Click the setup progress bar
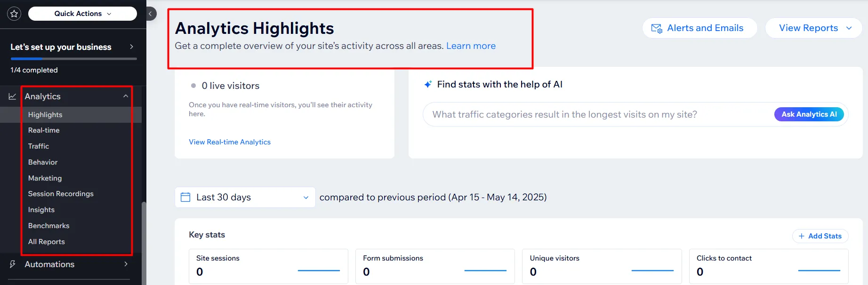 (73, 59)
